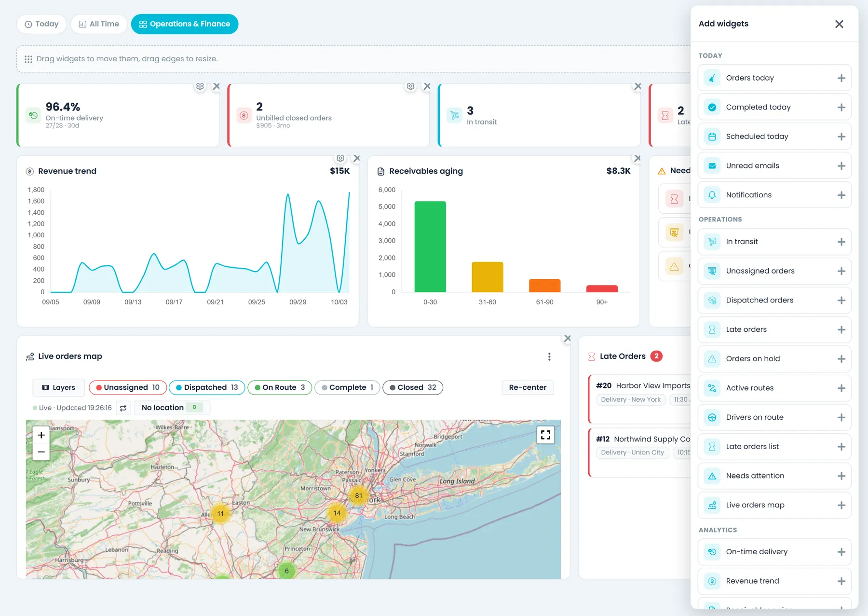The height and width of the screenshot is (616, 868).
Task: Toggle the Unassigned status filter
Action: [128, 387]
